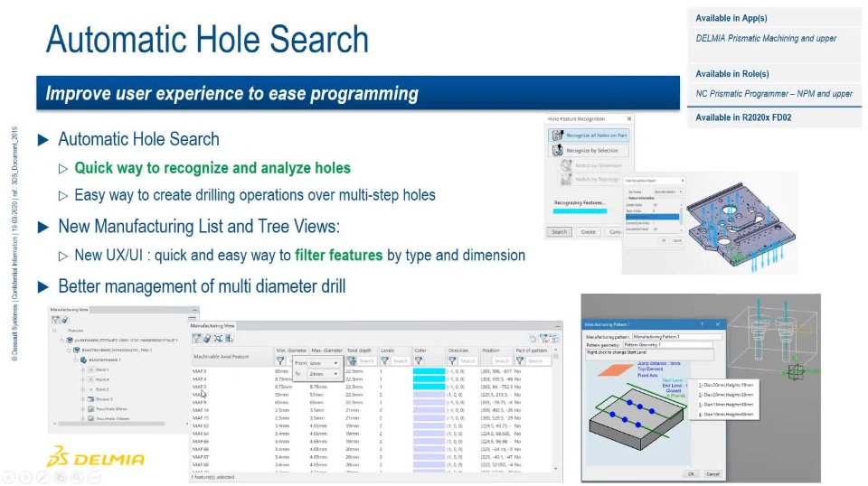Click Match by Dimension option
This screenshot has width=868, height=486.
[x=591, y=165]
